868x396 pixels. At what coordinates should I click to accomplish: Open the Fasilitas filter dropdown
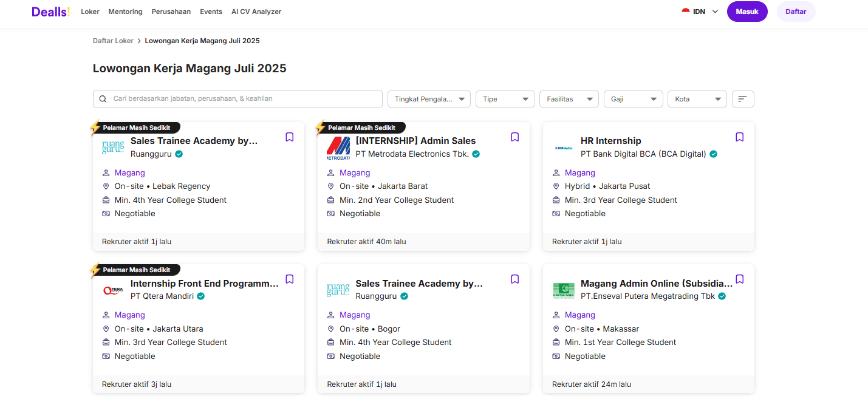[569, 99]
